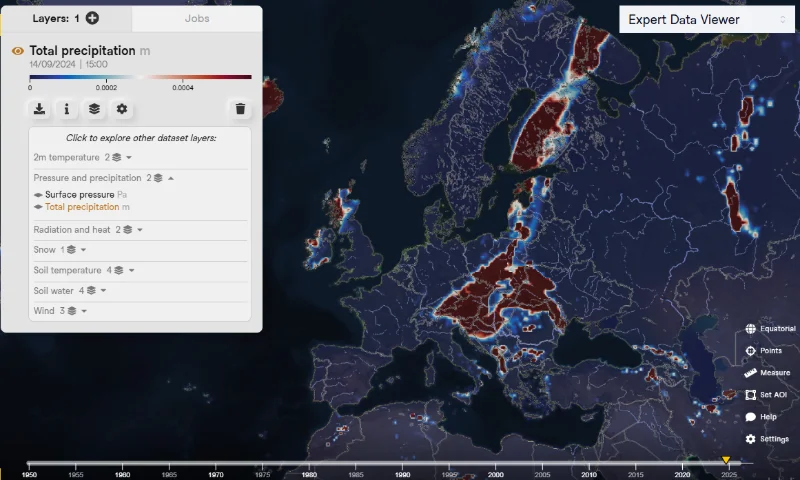Expand the Radiation and heat group
The image size is (800, 480).
tap(140, 230)
